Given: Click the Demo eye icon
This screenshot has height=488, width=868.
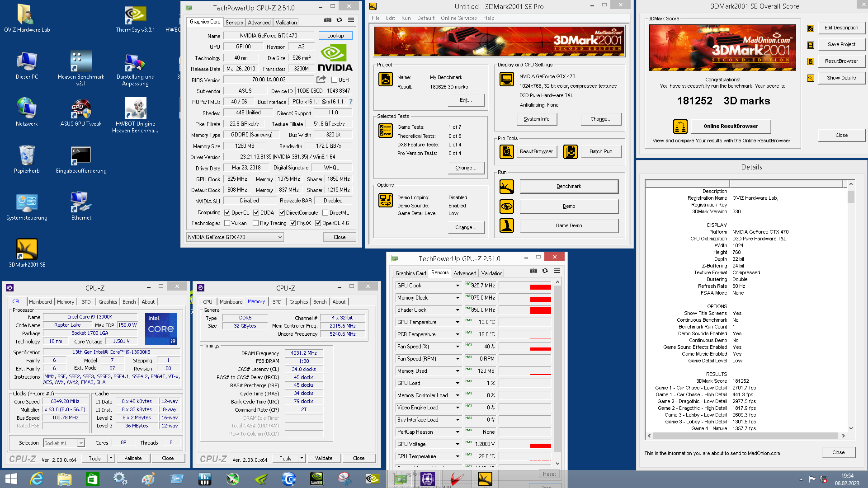Looking at the screenshot, I should pos(507,206).
